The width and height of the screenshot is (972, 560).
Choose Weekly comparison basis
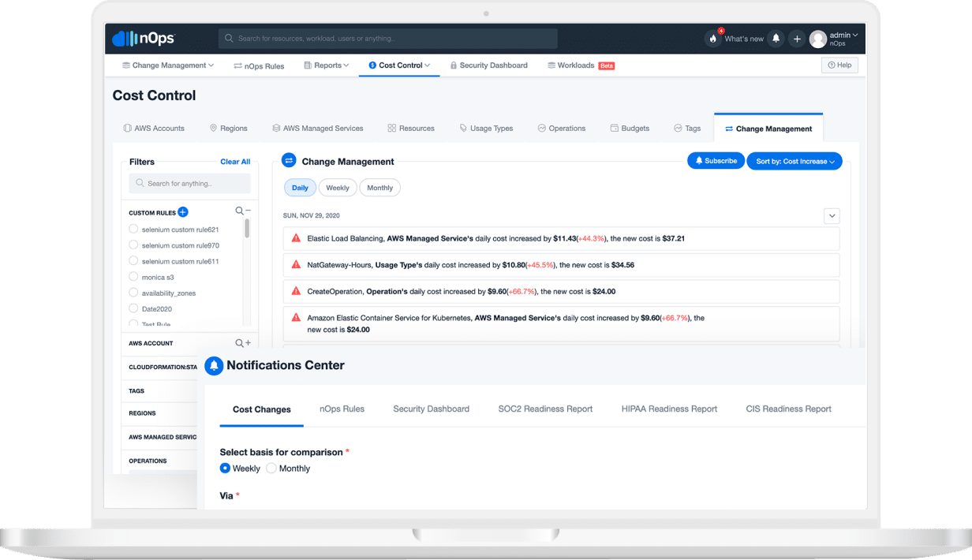point(225,469)
